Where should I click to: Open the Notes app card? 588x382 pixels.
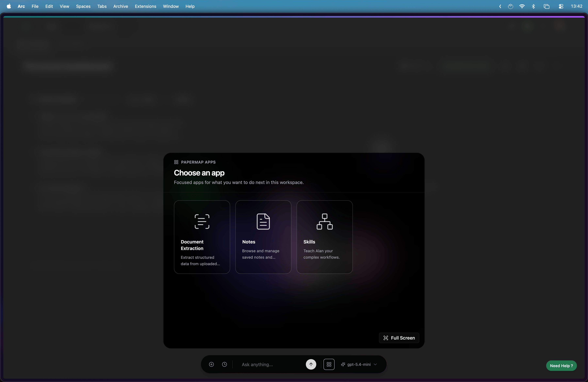coord(263,237)
